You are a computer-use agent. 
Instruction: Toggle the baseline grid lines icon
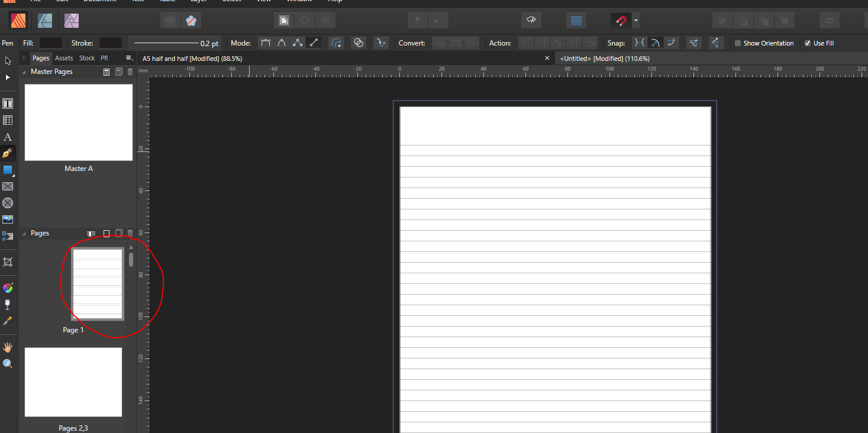[x=576, y=21]
